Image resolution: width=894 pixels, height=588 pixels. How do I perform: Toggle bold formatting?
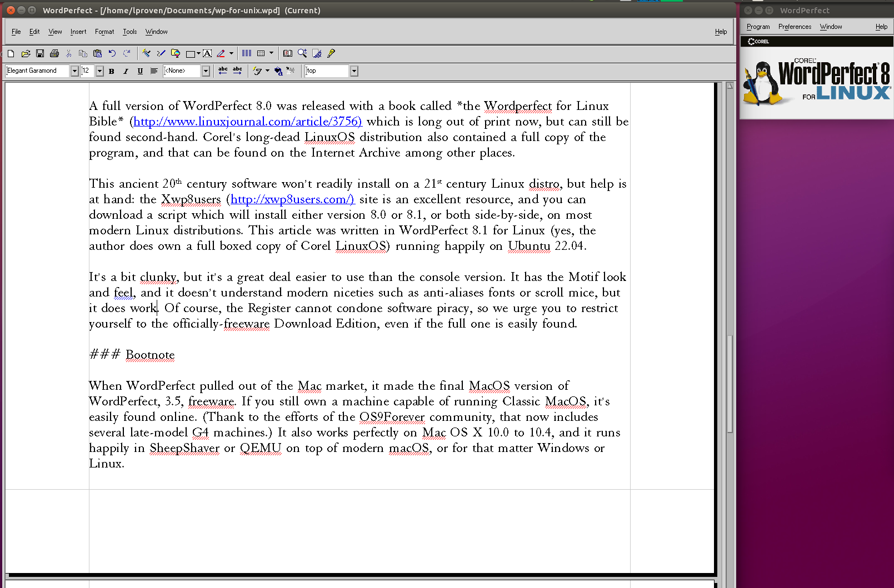111,71
